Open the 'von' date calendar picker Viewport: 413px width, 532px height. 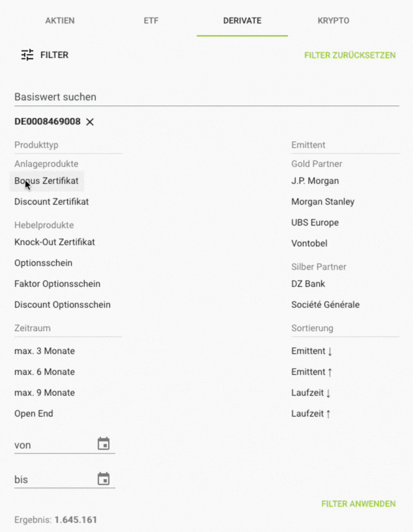pos(104,444)
